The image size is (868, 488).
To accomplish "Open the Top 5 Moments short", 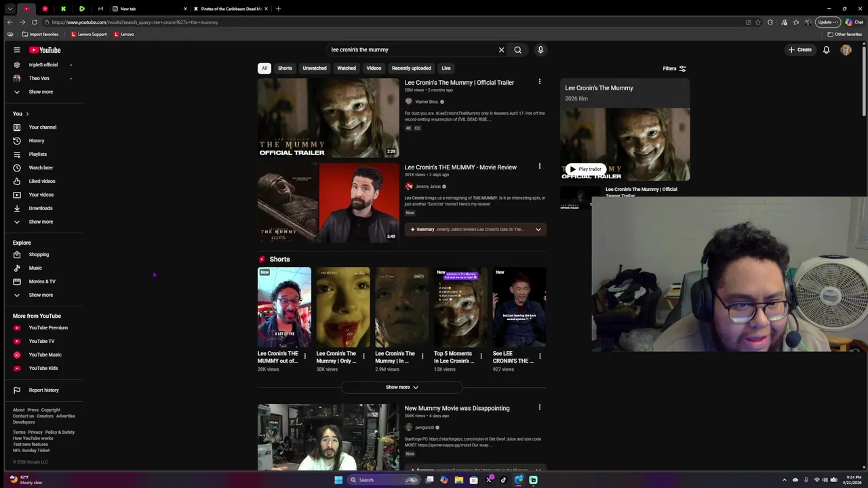I will click(460, 307).
